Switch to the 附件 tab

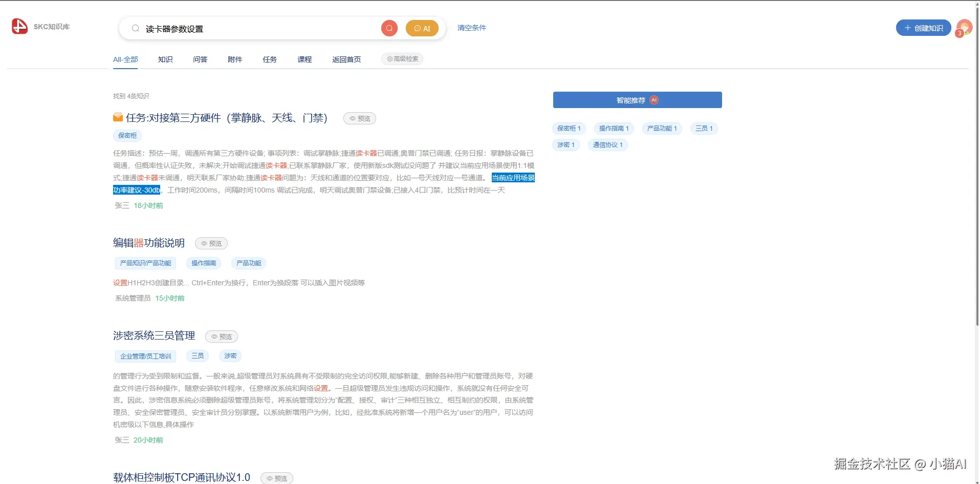click(x=235, y=59)
